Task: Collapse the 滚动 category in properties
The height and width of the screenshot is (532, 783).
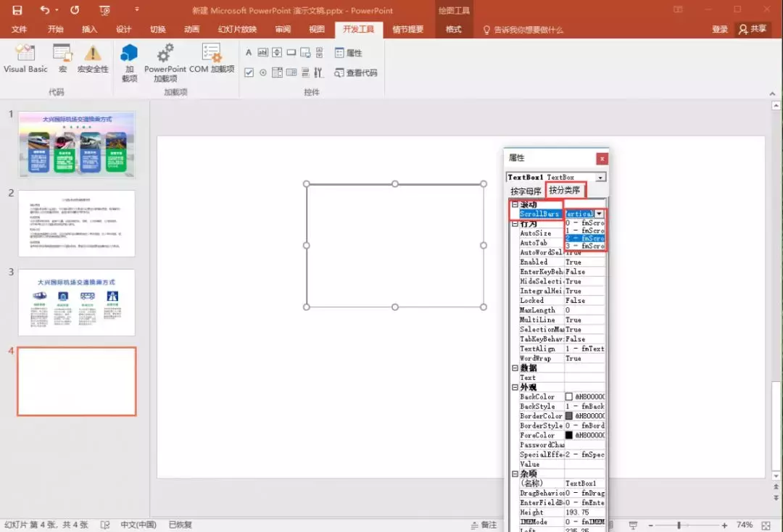Action: click(515, 204)
